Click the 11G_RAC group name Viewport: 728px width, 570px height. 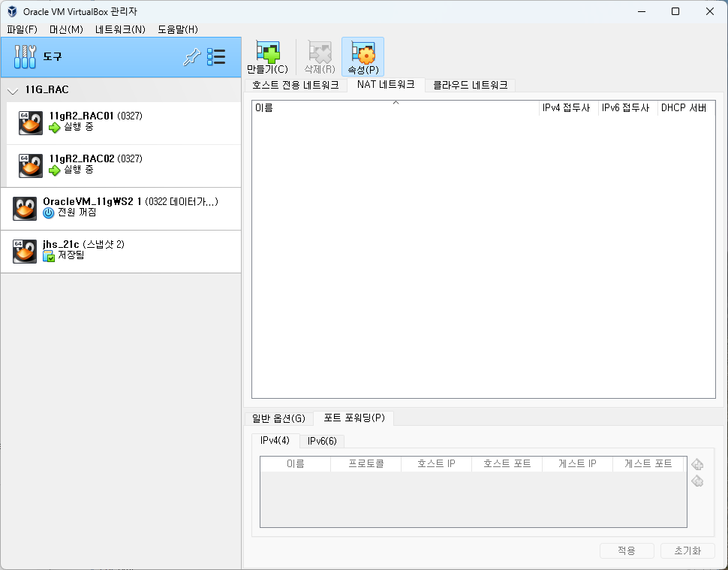(47, 90)
